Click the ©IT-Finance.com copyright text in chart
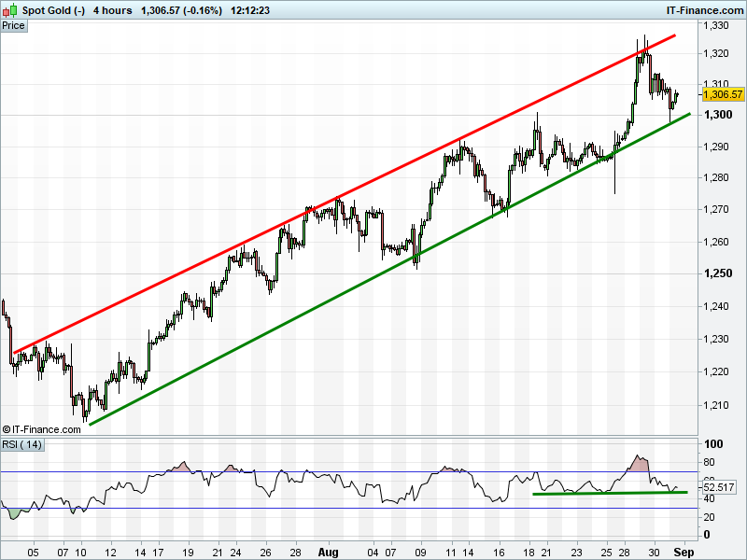This screenshot has height=560, width=747. (x=41, y=429)
